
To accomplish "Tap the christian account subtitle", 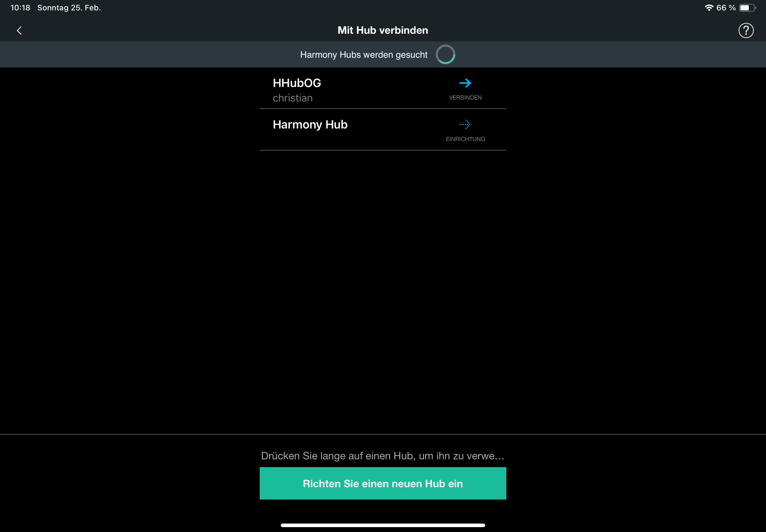I will (293, 98).
